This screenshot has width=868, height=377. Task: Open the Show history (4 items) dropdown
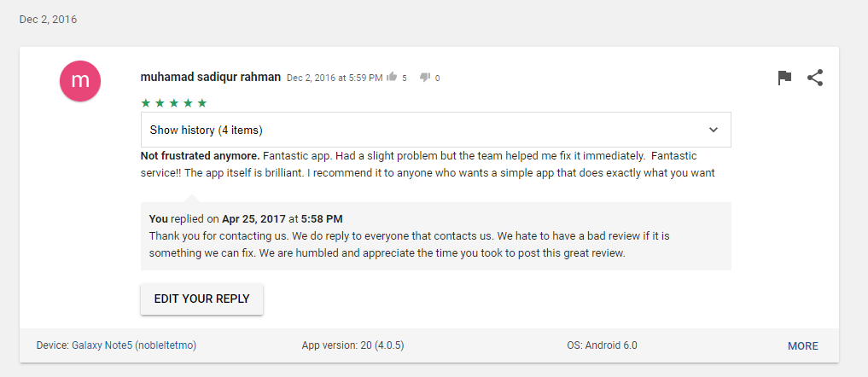(435, 130)
